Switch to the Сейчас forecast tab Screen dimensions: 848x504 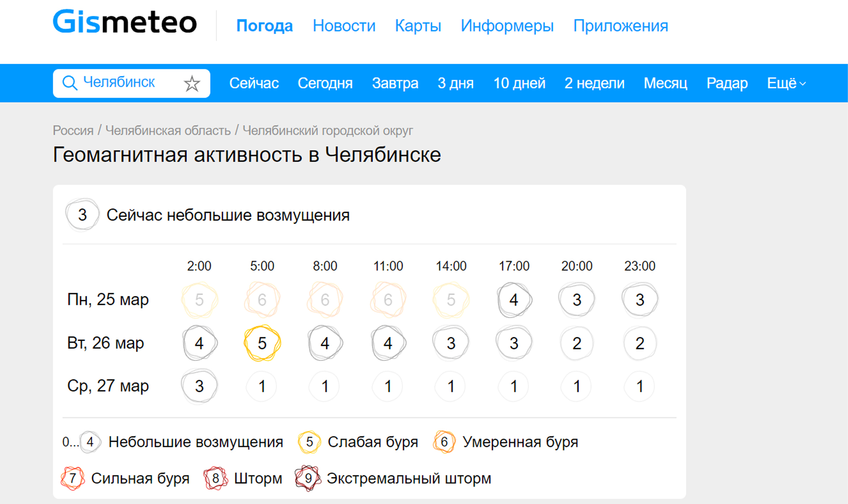coord(254,83)
